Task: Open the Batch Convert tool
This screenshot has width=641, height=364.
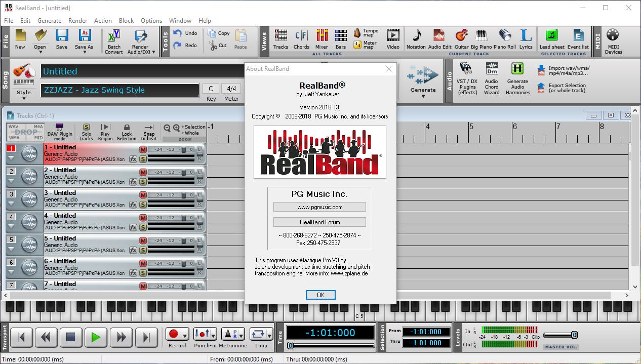Action: 114,37
